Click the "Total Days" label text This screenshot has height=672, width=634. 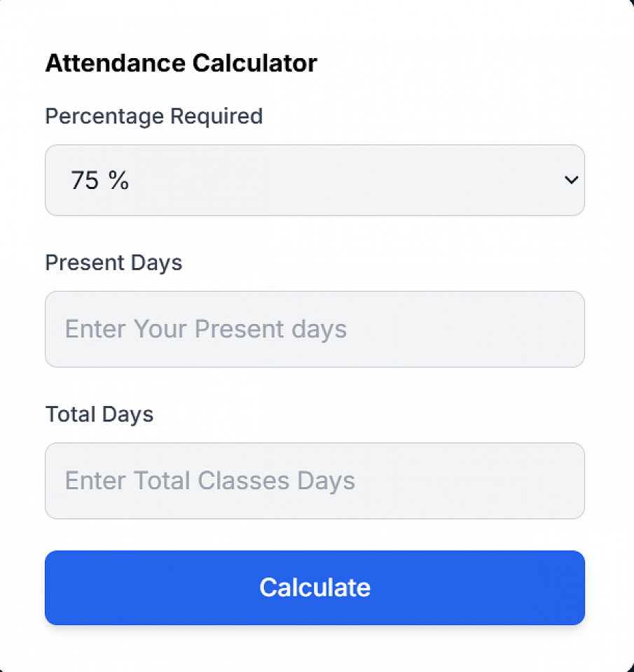tap(99, 414)
